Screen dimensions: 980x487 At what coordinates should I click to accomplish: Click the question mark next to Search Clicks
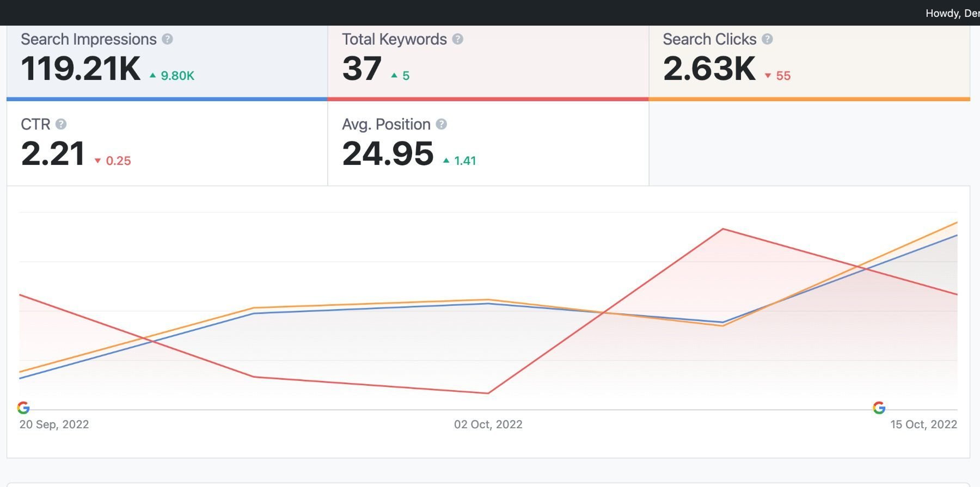click(767, 39)
